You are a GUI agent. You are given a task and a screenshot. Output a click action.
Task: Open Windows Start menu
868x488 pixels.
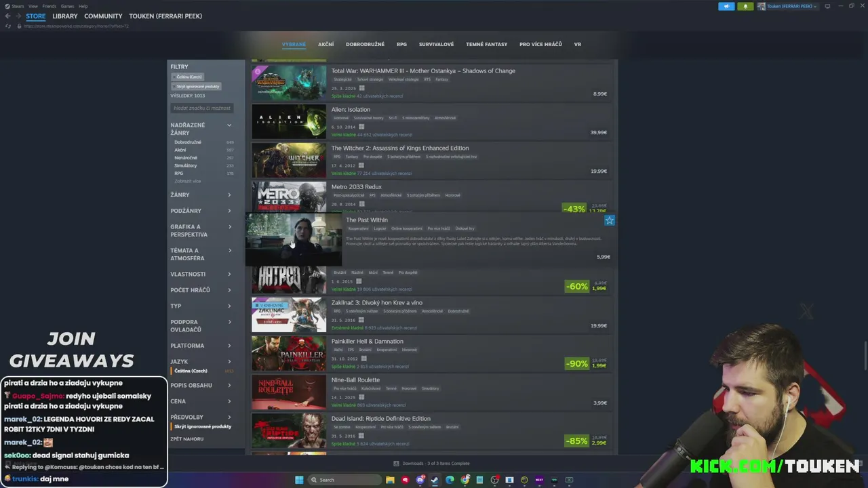coord(299,480)
